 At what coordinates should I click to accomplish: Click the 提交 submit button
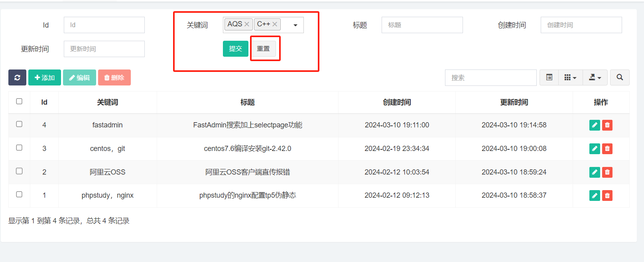tap(236, 49)
